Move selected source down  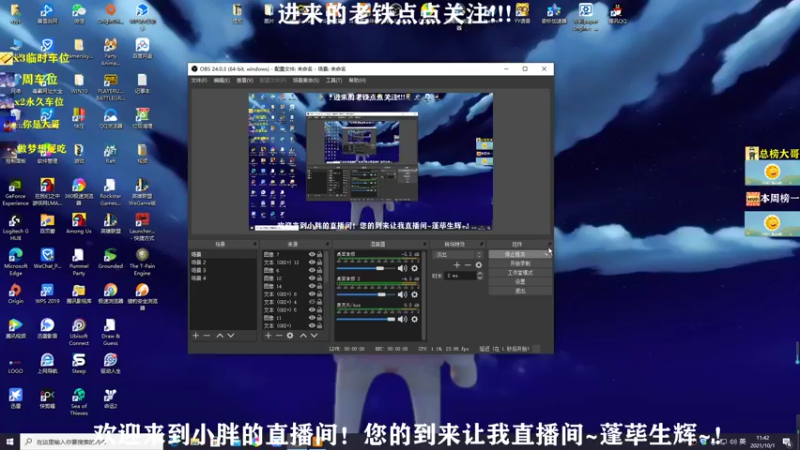[314, 335]
